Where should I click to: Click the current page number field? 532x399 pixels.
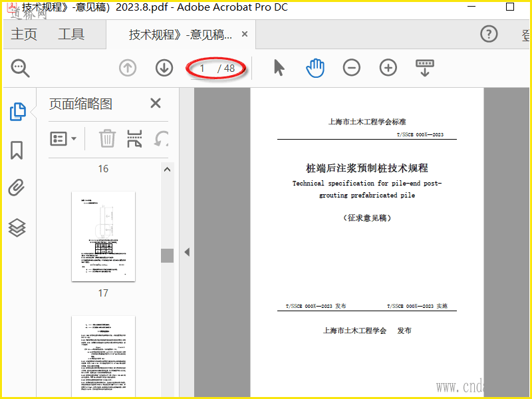[x=202, y=68]
